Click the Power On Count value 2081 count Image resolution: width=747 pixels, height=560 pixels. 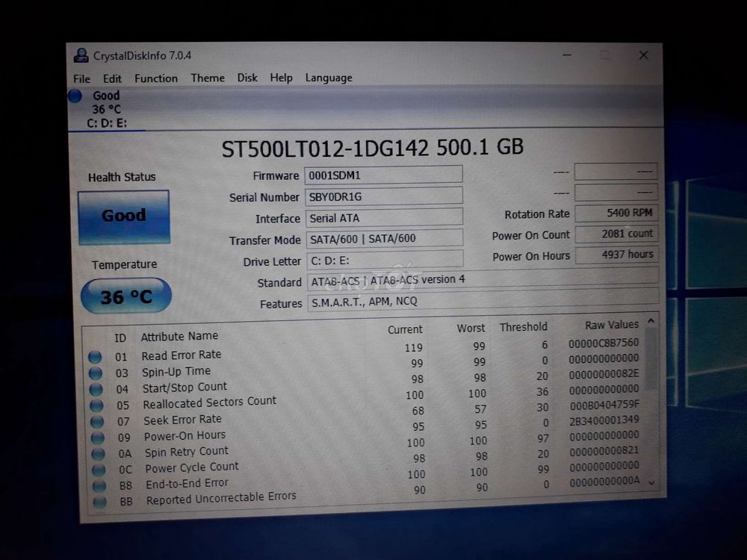(616, 234)
